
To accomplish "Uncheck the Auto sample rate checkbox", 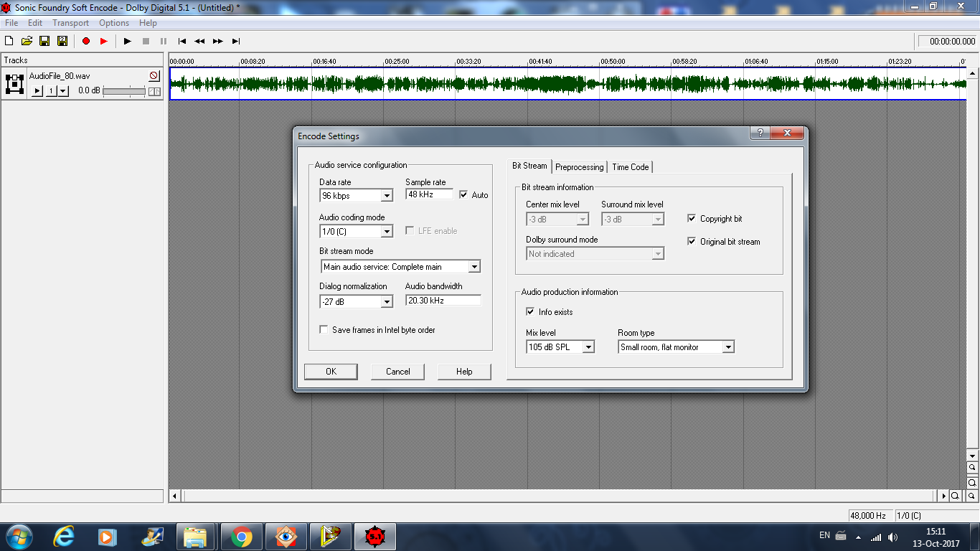I will click(x=463, y=194).
